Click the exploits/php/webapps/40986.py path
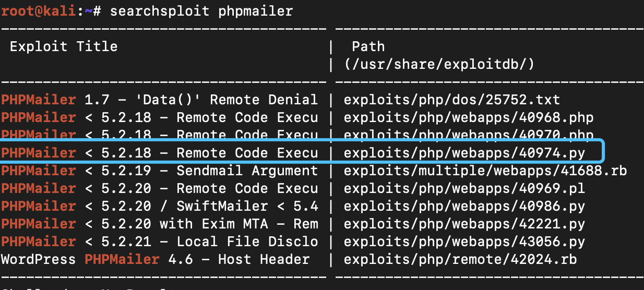The height and width of the screenshot is (290, 644). 464,206
